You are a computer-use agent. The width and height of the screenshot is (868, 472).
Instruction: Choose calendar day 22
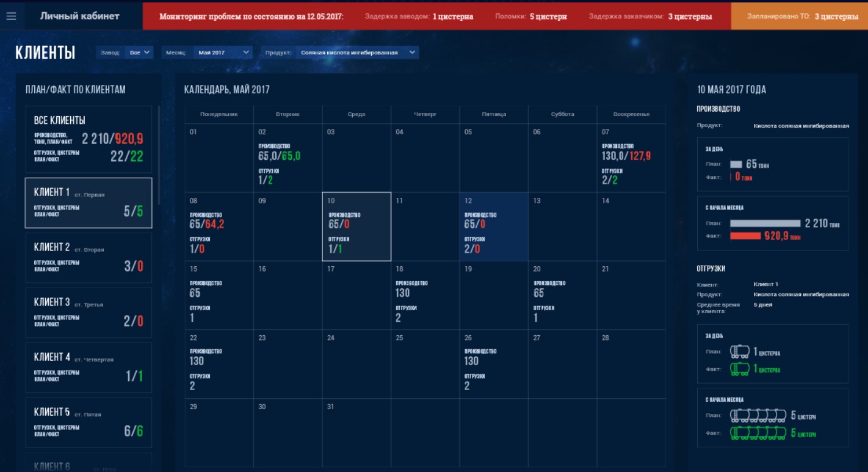tap(219, 364)
